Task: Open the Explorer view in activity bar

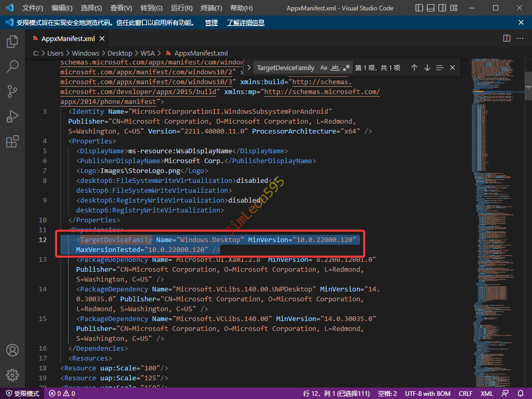Action: tap(12, 42)
